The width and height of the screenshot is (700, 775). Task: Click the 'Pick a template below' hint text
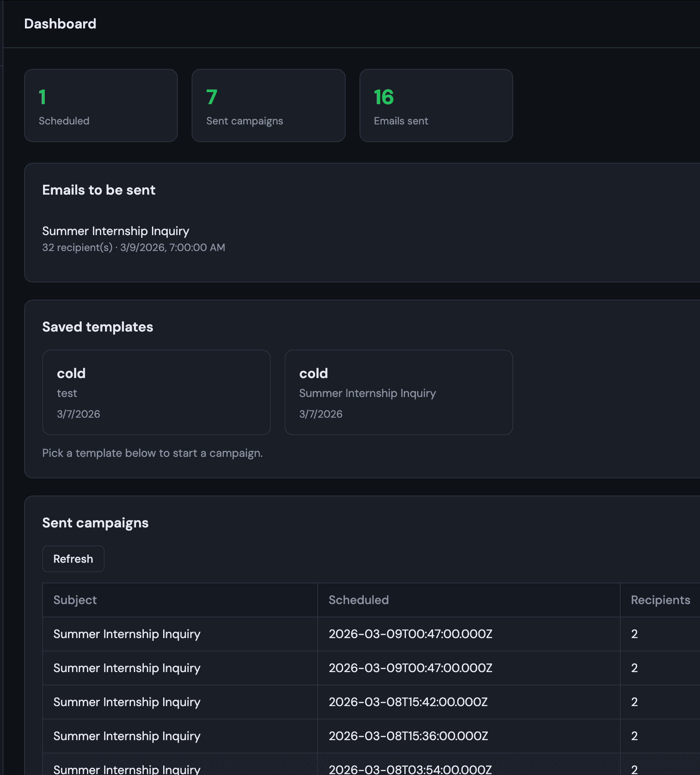152,453
